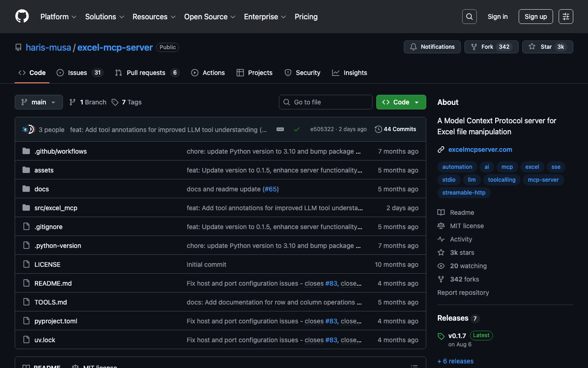
Task: Expand the main branch dropdown
Action: [x=39, y=102]
